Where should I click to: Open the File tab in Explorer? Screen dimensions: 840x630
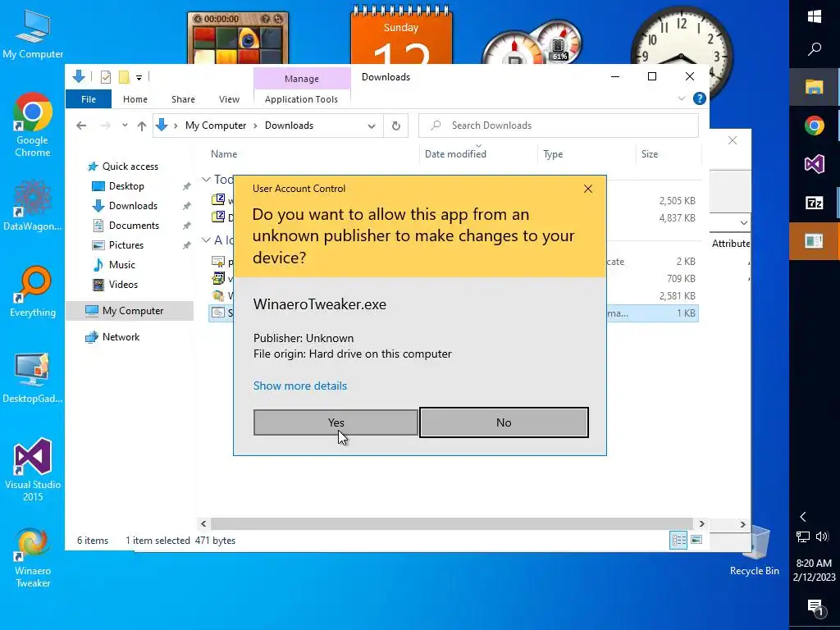coord(89,99)
